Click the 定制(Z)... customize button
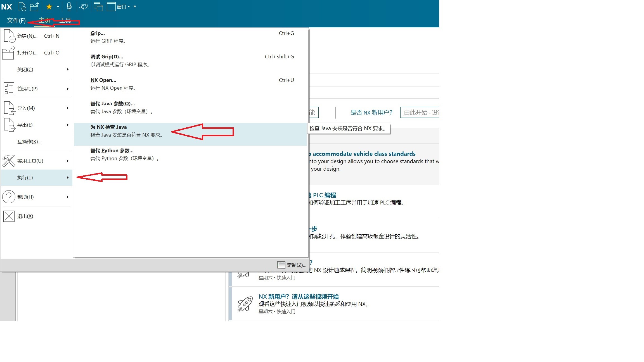644x362 pixels. tap(292, 265)
